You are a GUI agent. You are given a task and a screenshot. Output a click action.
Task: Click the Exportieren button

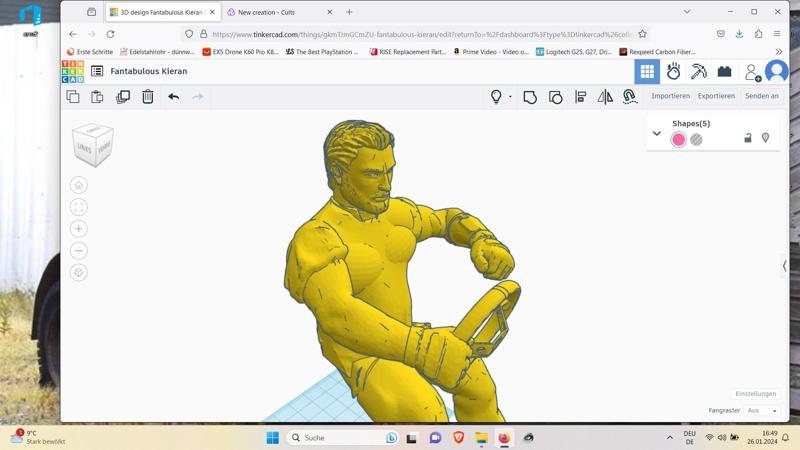click(x=716, y=96)
